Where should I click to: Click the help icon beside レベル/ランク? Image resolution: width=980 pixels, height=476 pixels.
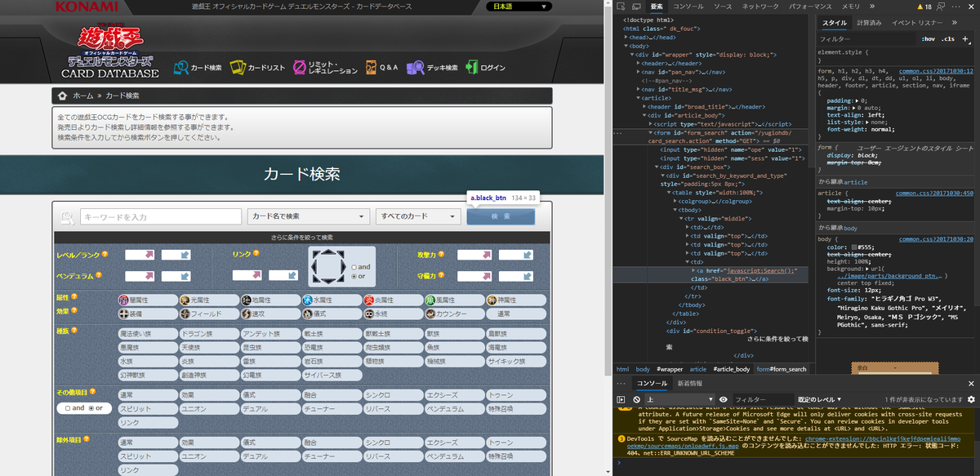point(105,254)
